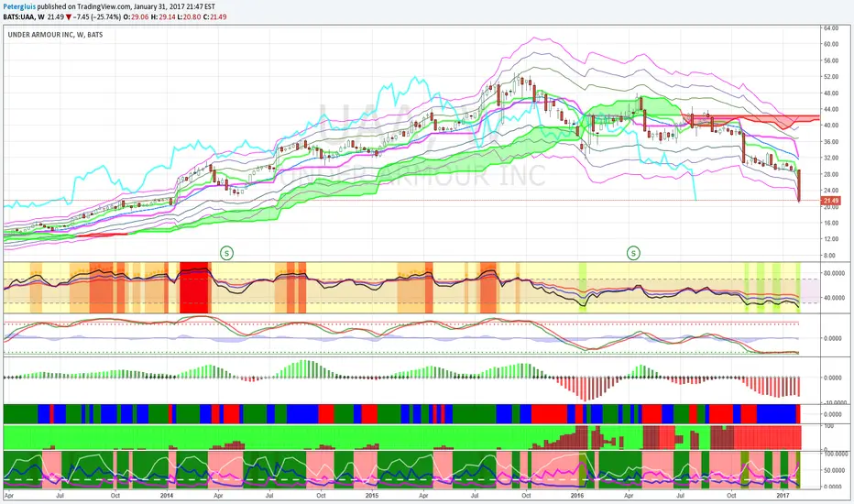Image resolution: width=854 pixels, height=504 pixels.
Task: Select the red 21.49 current price label
Action: tap(830, 201)
